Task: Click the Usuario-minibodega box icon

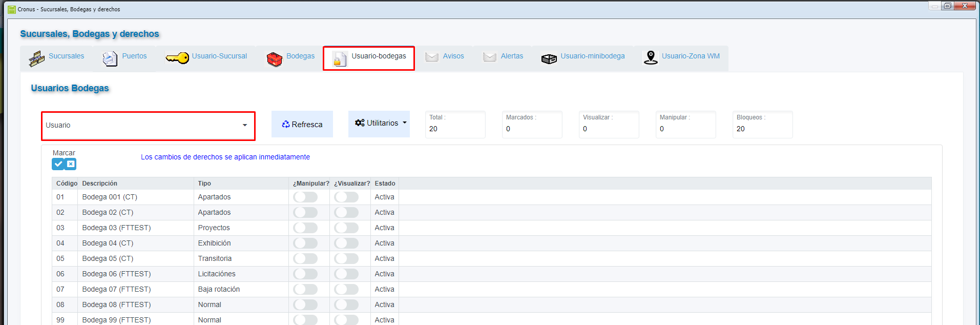Action: (549, 59)
